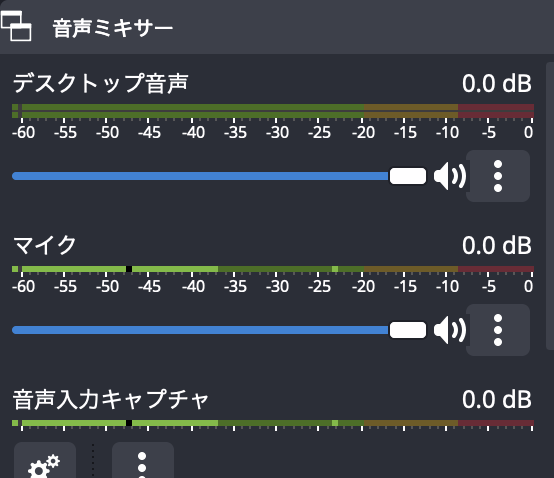Open マイク three-dot options menu
The width and height of the screenshot is (554, 478).
click(x=498, y=330)
